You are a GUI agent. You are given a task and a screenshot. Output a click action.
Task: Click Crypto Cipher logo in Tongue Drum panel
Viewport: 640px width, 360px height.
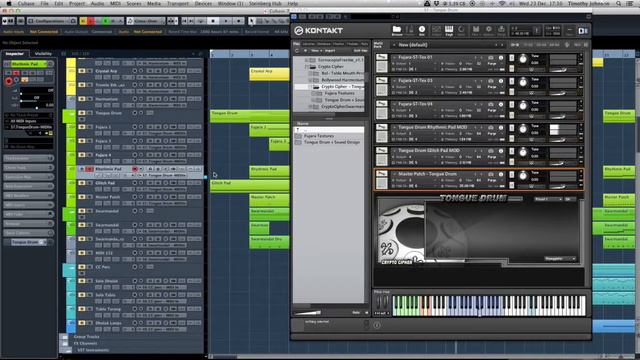[396, 262]
